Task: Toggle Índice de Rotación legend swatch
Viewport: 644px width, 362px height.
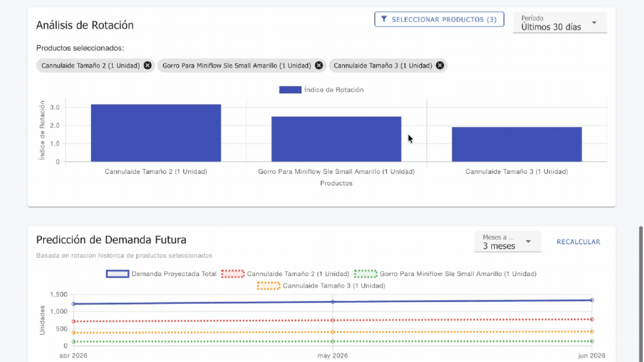Action: tap(290, 90)
